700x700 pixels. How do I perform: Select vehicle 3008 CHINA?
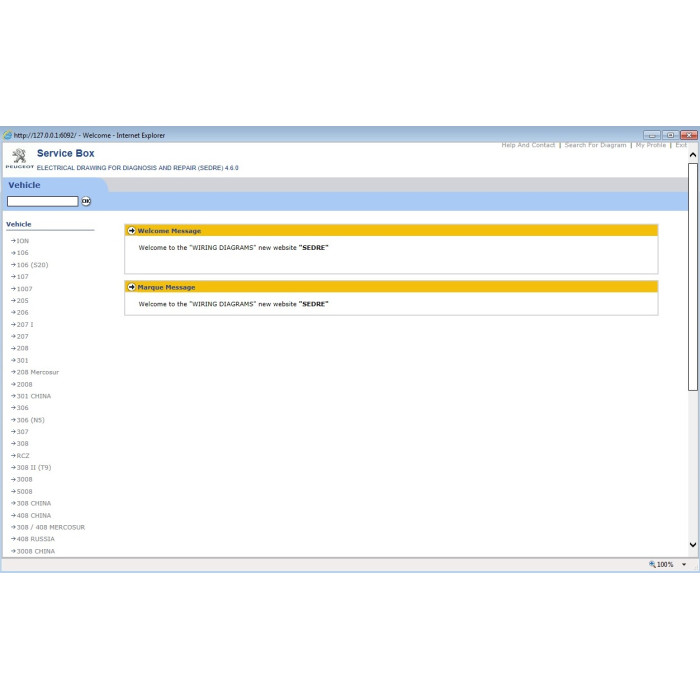pos(36,551)
